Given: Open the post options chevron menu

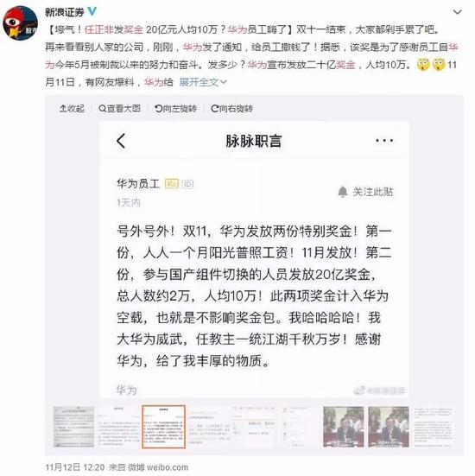Looking at the screenshot, I should [x=457, y=12].
